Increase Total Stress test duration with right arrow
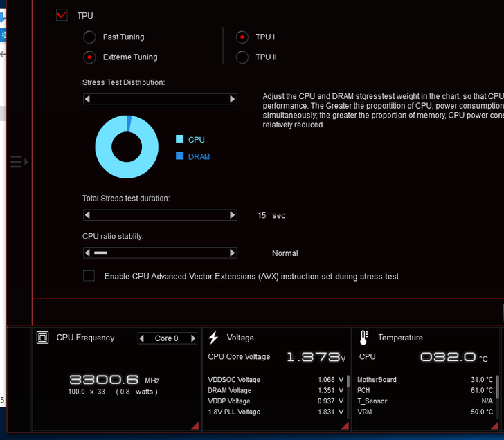504x440 pixels. [x=232, y=215]
